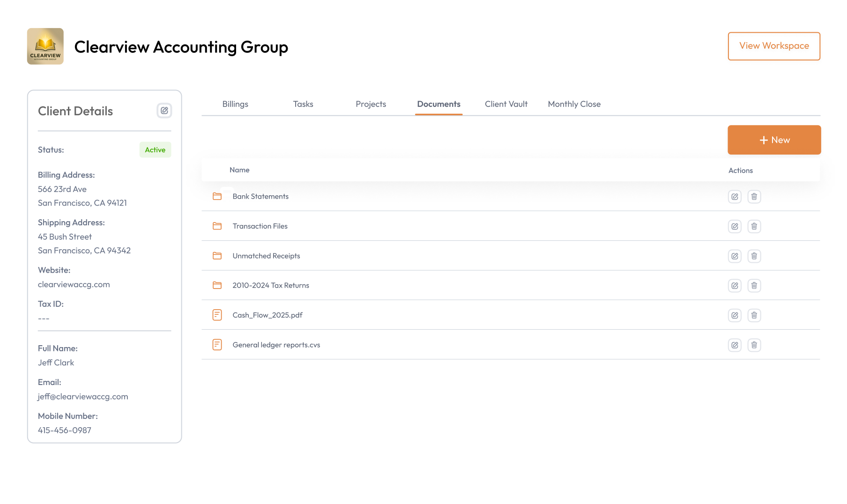Image resolution: width=847 pixels, height=504 pixels.
Task: Delete Cash_Flow_2025.pdf using the trash icon
Action: (x=754, y=315)
